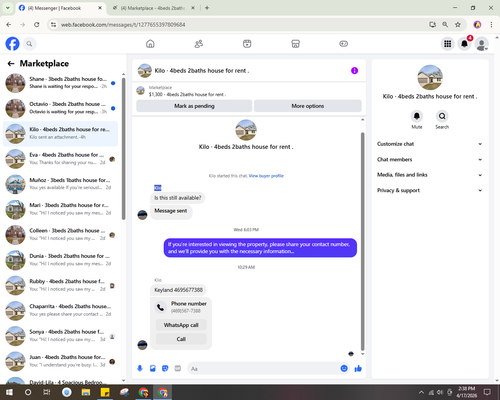The width and height of the screenshot is (500, 400).
Task: Open Mari 3beds 2baths conversation
Action: click(61, 209)
